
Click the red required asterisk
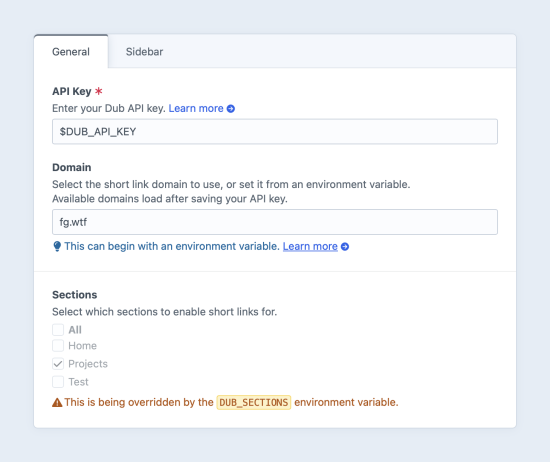[x=99, y=91]
